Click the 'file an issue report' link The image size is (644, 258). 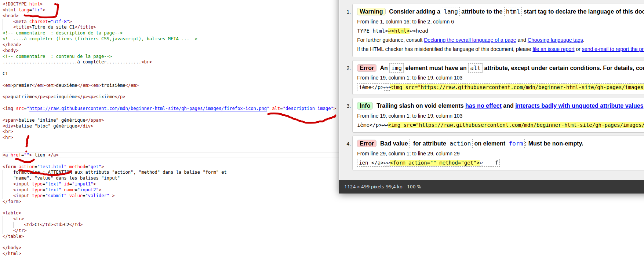tap(553, 49)
